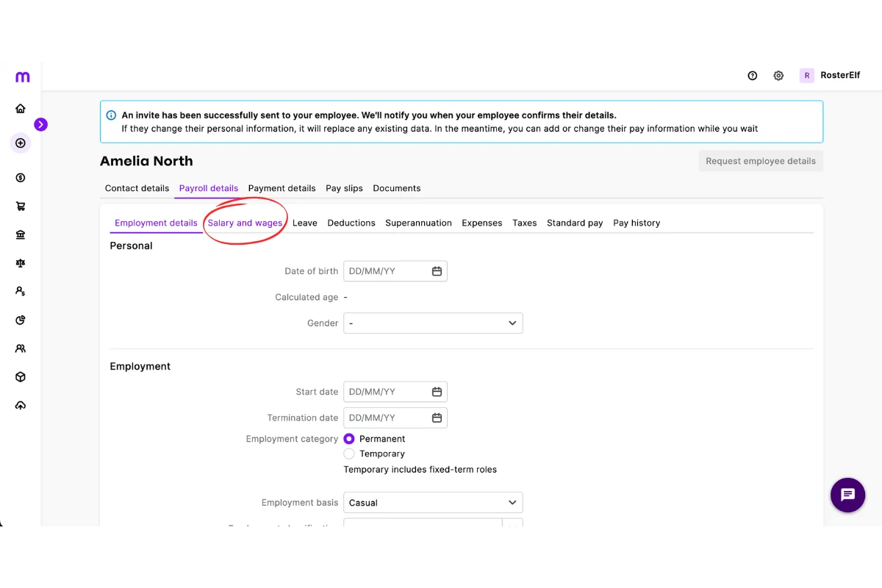The height and width of the screenshot is (588, 882).
Task: Select Deductions sub-tab
Action: (x=351, y=223)
